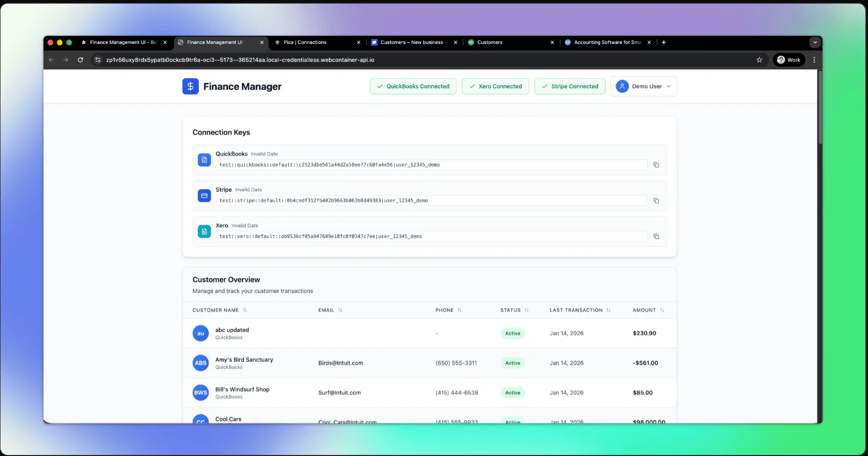This screenshot has width=868, height=456.
Task: Close the Pica Connections tab
Action: point(358,42)
